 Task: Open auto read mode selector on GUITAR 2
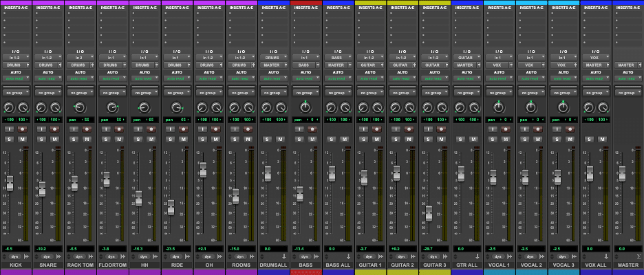click(402, 78)
